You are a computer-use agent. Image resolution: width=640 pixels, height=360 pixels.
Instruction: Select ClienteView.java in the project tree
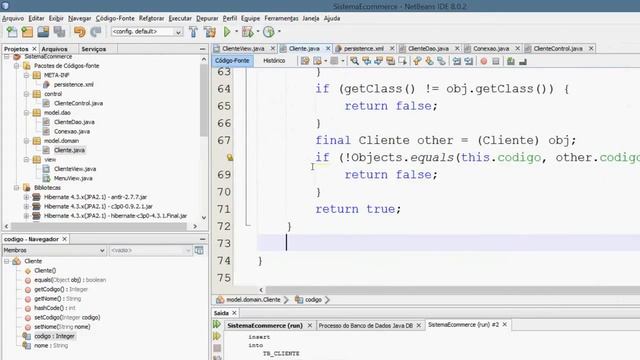[x=75, y=169]
